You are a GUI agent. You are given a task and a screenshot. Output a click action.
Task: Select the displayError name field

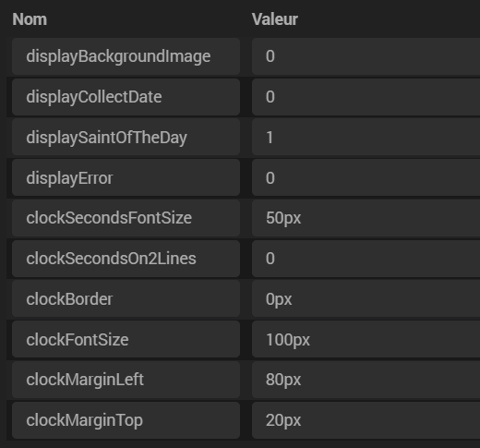126,177
